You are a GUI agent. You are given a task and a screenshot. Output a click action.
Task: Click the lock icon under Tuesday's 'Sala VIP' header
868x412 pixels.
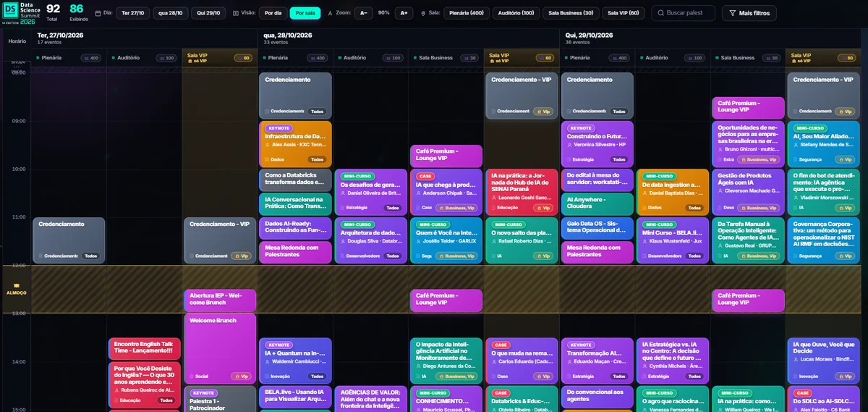[190, 61]
